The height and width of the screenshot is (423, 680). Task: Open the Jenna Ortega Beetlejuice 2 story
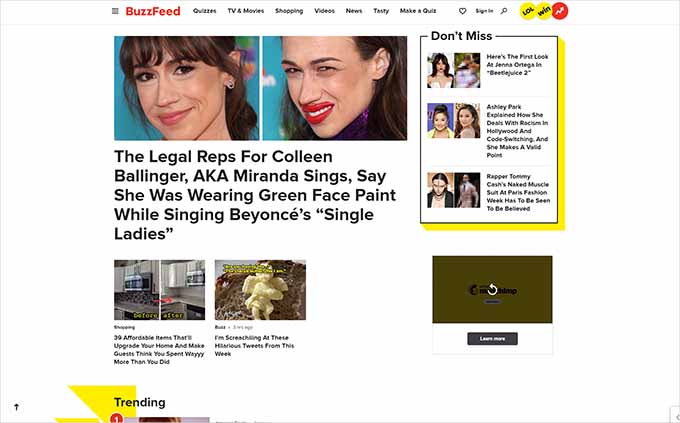pos(517,65)
